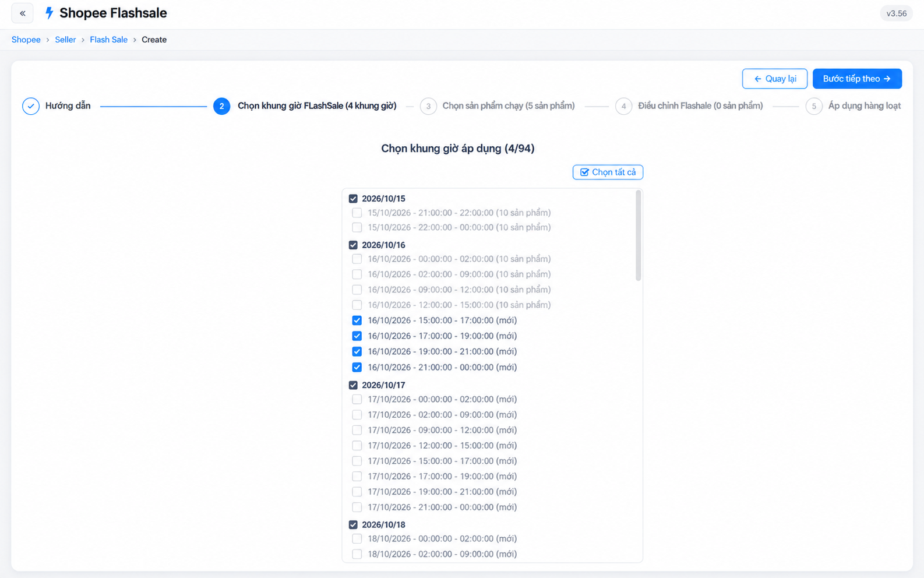
Task: Open Shopee breadcrumb link
Action: pyautogui.click(x=26, y=40)
